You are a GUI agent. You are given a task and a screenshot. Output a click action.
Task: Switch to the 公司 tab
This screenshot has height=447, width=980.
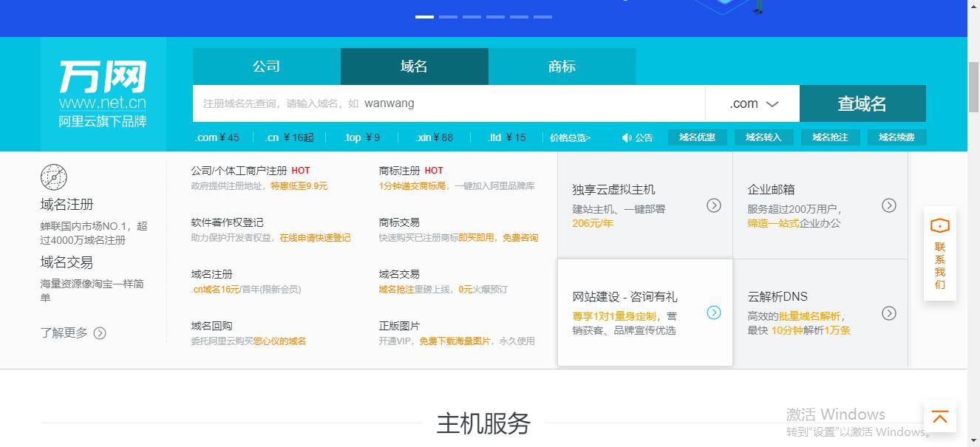point(266,66)
